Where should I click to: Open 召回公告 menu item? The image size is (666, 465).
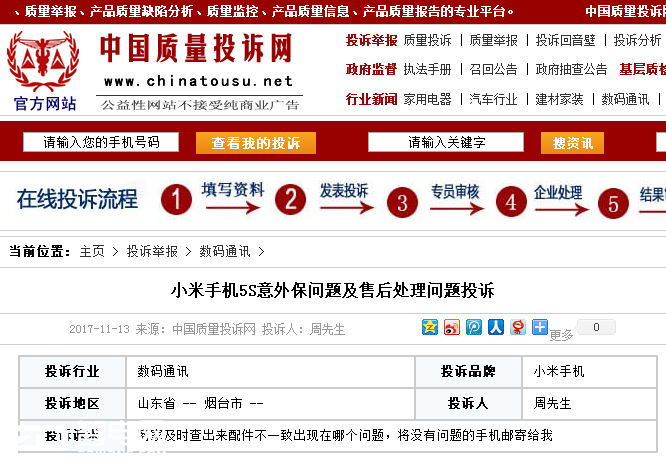click(493, 69)
